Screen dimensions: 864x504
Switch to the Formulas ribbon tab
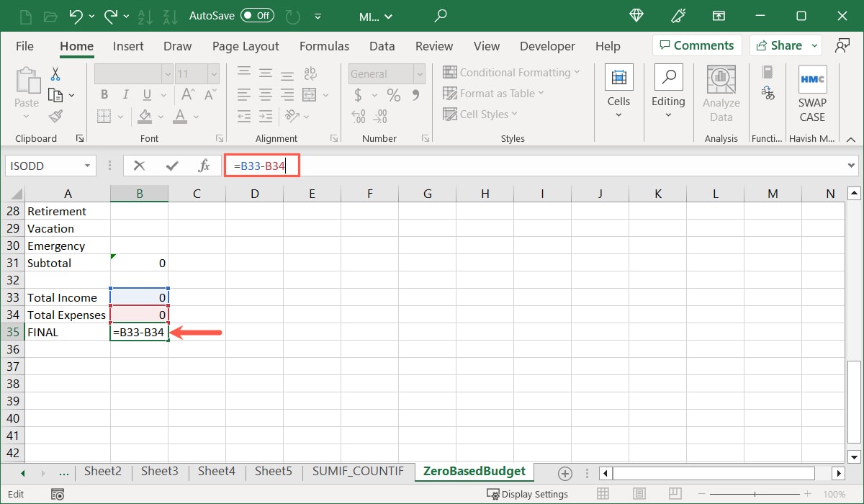pos(324,46)
